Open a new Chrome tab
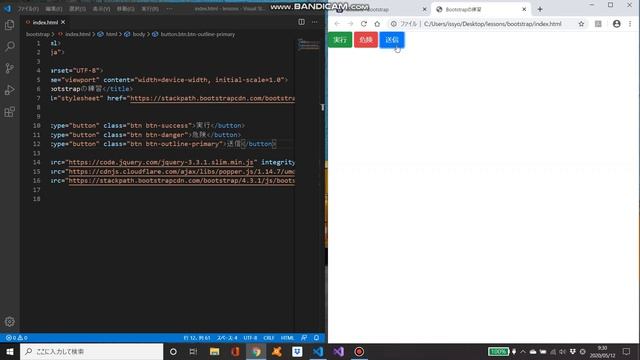This screenshot has width=640, height=360. pos(540,9)
